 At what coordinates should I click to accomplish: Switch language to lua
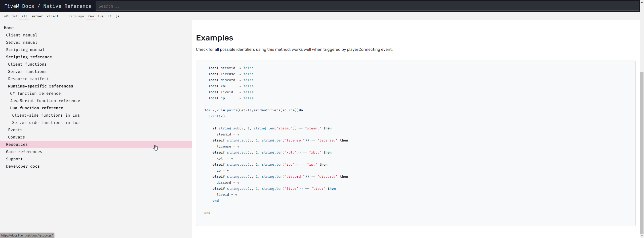[101, 16]
